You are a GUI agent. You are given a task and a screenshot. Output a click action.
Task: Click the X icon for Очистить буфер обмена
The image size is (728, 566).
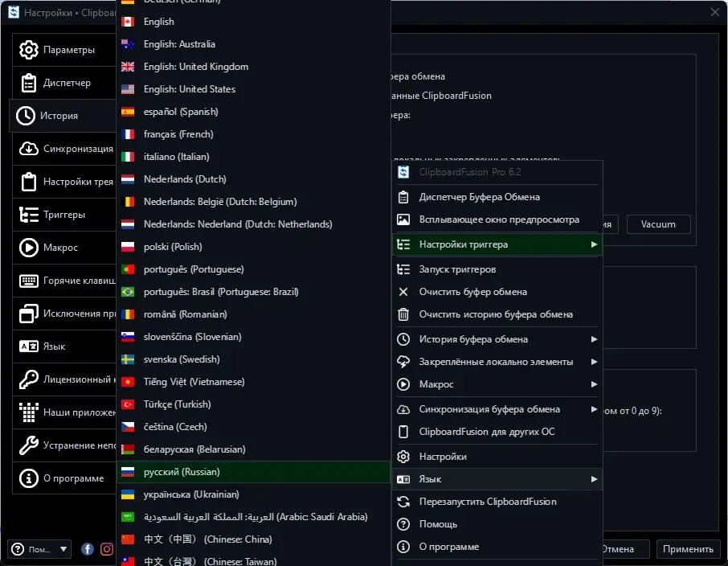[403, 292]
